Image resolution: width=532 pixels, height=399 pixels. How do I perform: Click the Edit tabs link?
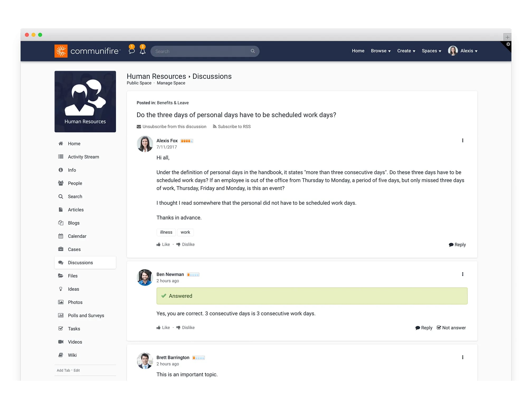(x=77, y=370)
